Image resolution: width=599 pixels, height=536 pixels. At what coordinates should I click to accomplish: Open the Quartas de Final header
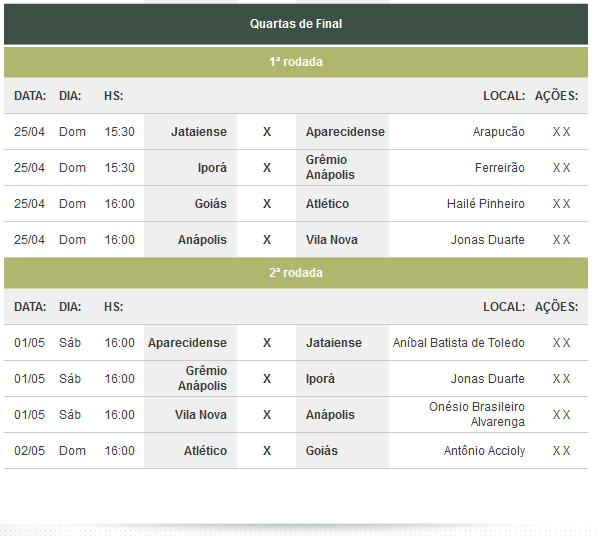pyautogui.click(x=296, y=24)
